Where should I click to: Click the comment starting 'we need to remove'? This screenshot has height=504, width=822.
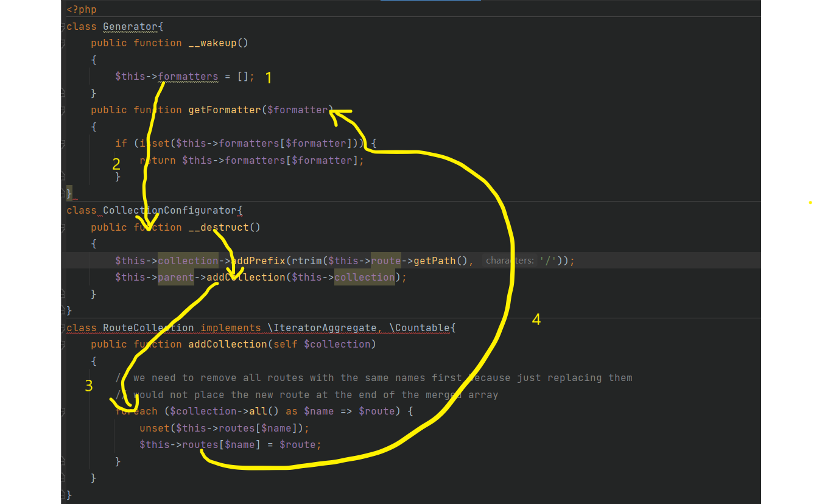(x=374, y=377)
